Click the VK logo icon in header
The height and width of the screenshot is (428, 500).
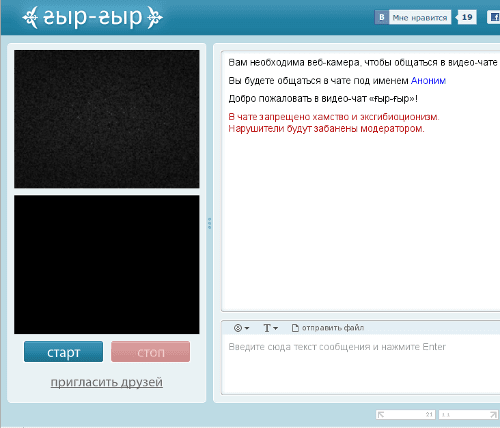pos(382,17)
